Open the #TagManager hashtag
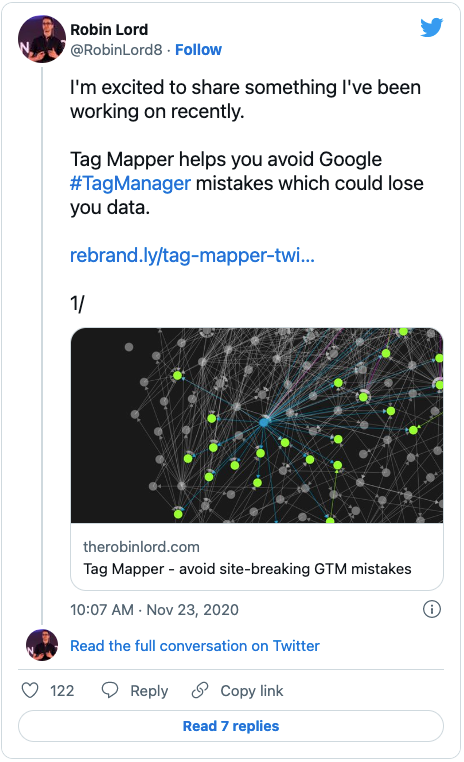This screenshot has height=762, width=464. pos(130,183)
